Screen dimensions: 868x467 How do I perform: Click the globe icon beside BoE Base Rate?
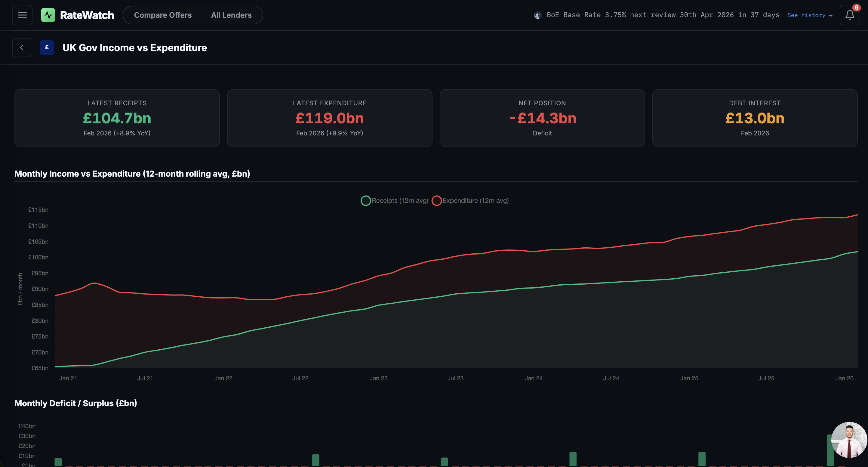[537, 15]
